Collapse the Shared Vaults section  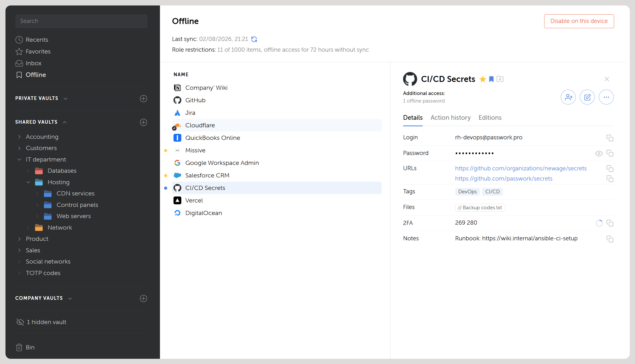pyautogui.click(x=65, y=122)
